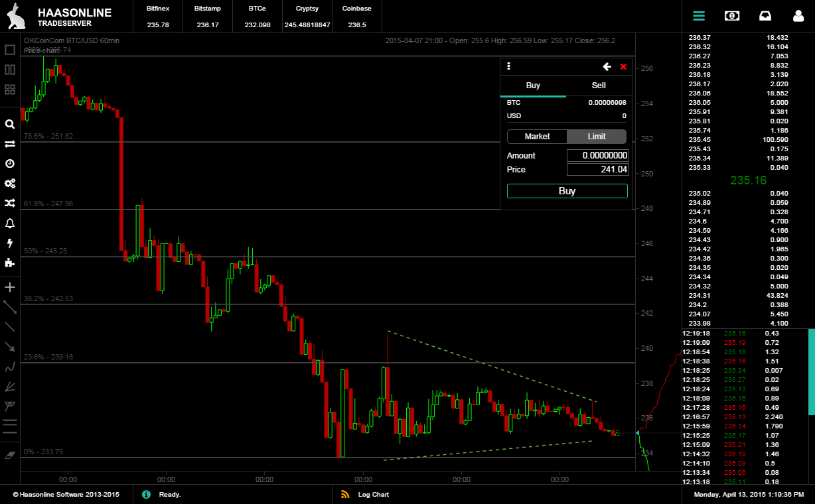
Task: Open the clock timeframe icon
Action: click(10, 164)
